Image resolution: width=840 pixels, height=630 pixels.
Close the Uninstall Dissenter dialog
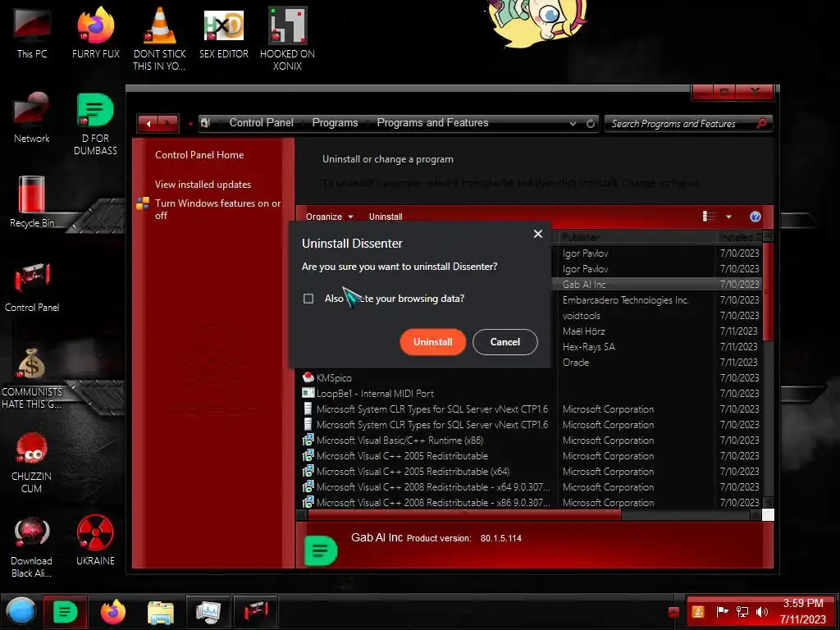538,234
